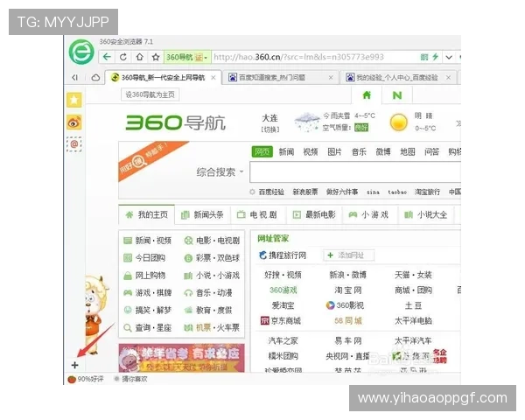Click 猜你喜欢 in status bar

coord(130,379)
